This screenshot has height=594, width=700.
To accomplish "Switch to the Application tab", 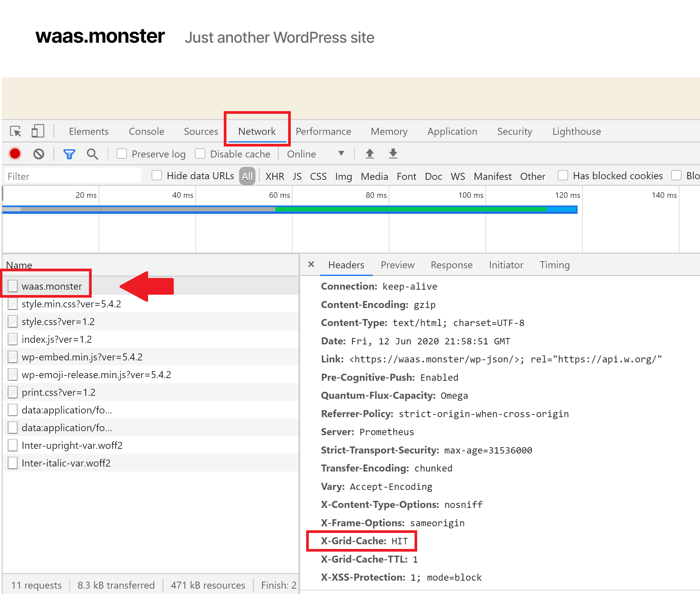I will point(452,131).
